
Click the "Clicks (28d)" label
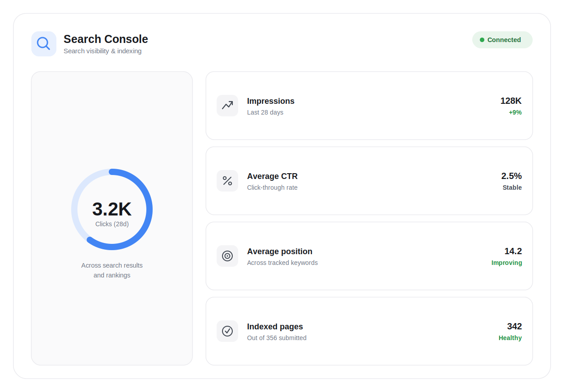click(112, 224)
